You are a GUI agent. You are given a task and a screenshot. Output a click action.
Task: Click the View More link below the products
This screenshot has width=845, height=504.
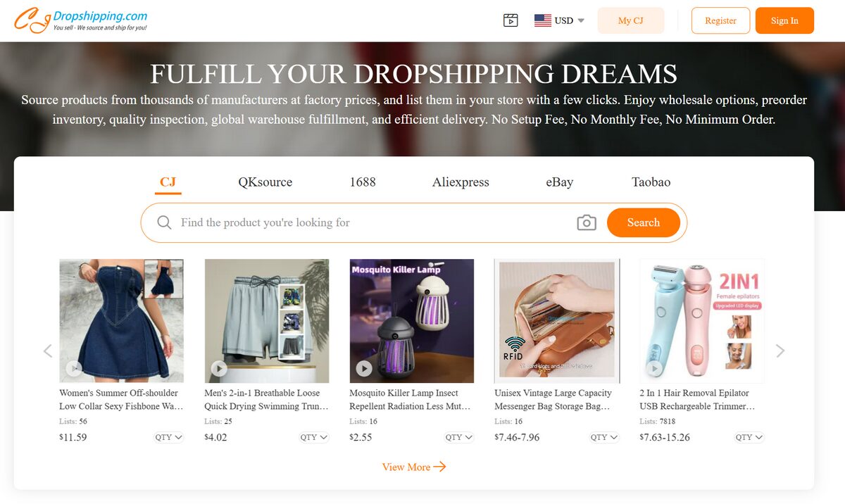(414, 467)
